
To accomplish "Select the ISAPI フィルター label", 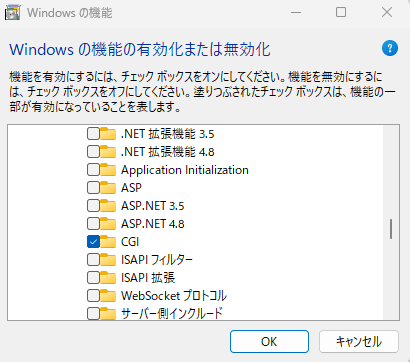I will tap(157, 260).
